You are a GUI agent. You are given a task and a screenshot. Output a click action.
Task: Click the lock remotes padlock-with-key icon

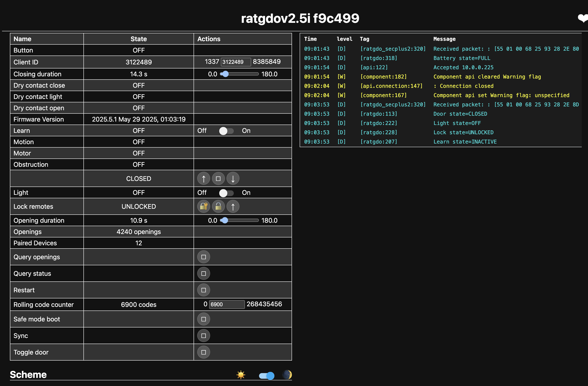(203, 206)
